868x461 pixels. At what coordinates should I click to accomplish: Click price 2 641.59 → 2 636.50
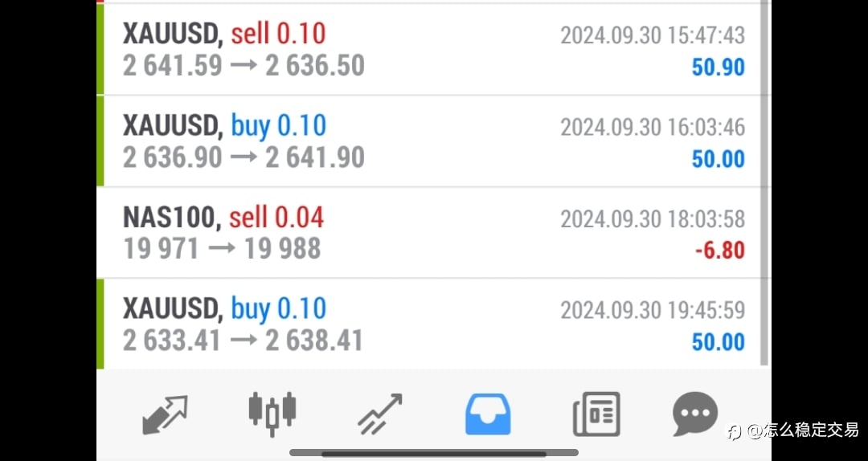point(244,67)
